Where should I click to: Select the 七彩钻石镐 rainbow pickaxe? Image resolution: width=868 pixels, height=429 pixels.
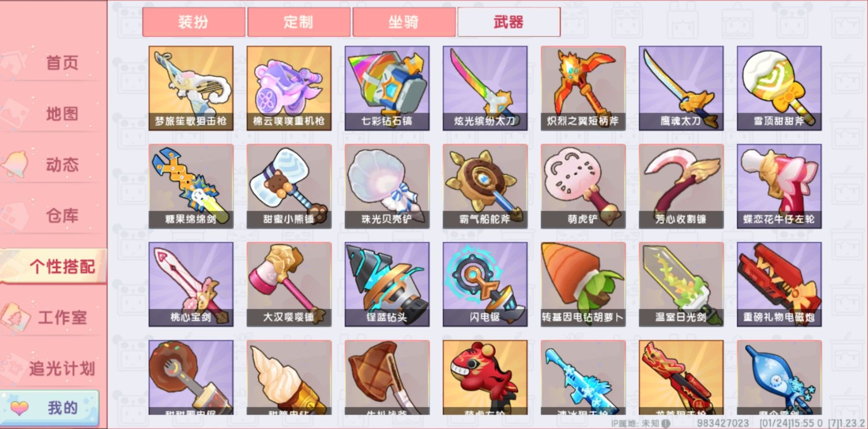(387, 88)
